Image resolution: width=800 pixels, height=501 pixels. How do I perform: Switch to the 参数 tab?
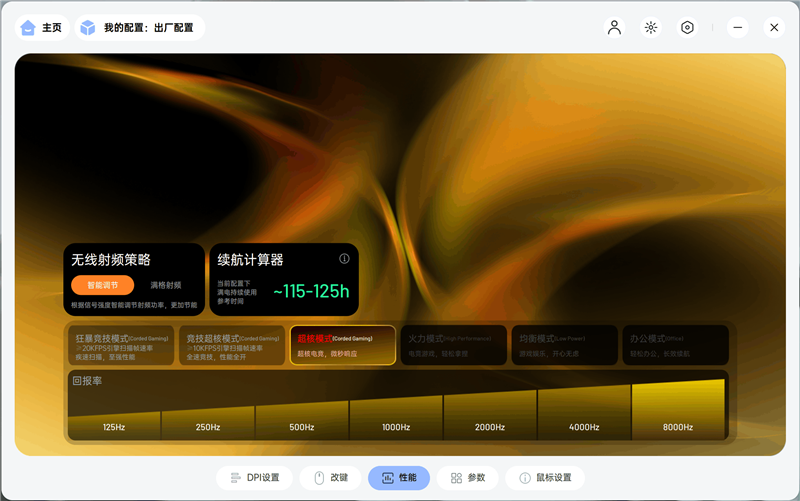tap(467, 478)
